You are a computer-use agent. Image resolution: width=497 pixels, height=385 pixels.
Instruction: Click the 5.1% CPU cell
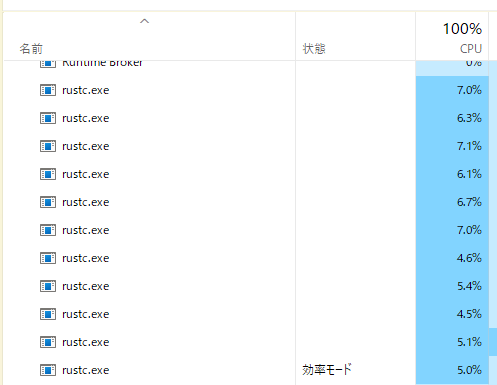(x=452, y=342)
